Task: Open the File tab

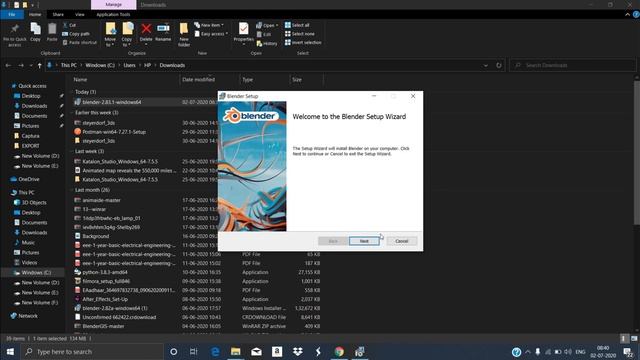Action: (12, 15)
